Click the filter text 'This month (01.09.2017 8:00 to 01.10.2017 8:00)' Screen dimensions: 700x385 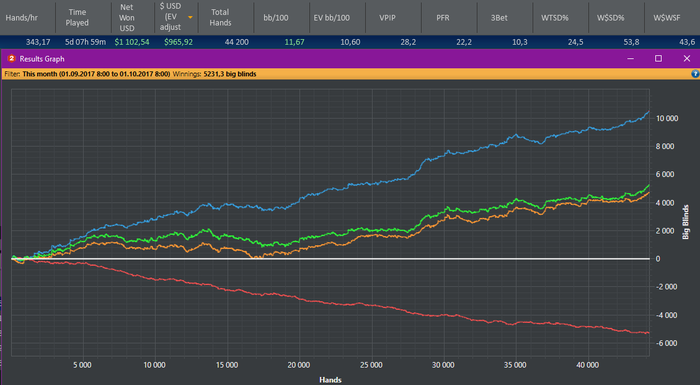[x=96, y=74]
